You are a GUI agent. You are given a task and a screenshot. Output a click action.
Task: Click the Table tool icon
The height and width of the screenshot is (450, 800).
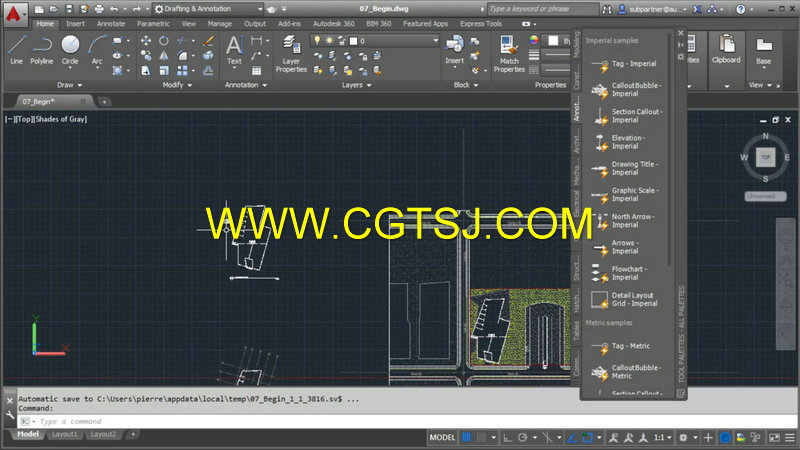coord(257,70)
